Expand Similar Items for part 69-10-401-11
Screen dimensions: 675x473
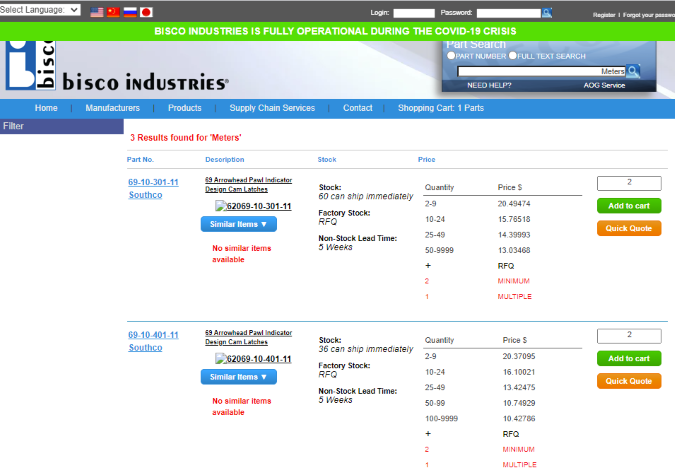click(238, 377)
